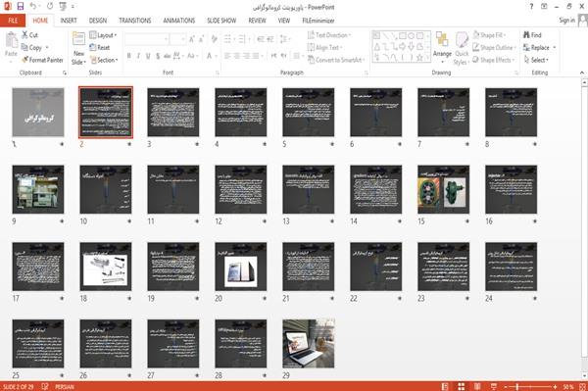Open the TRANSITIONS ribbon tab
The width and height of the screenshot is (588, 391).
pyautogui.click(x=135, y=21)
